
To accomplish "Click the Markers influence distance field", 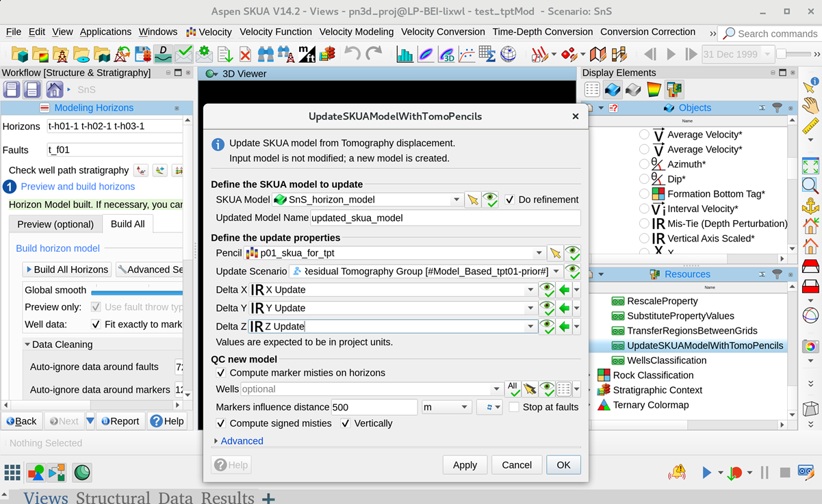I will pos(374,407).
